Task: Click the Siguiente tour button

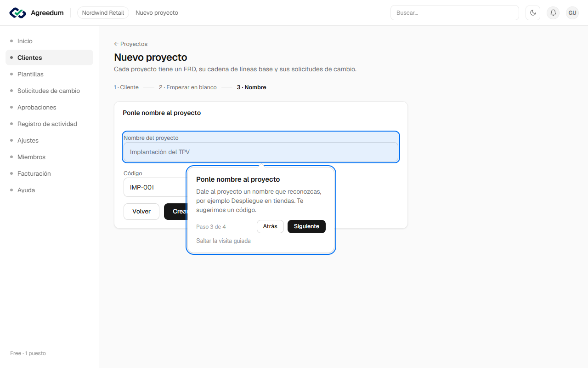Action: tap(306, 226)
